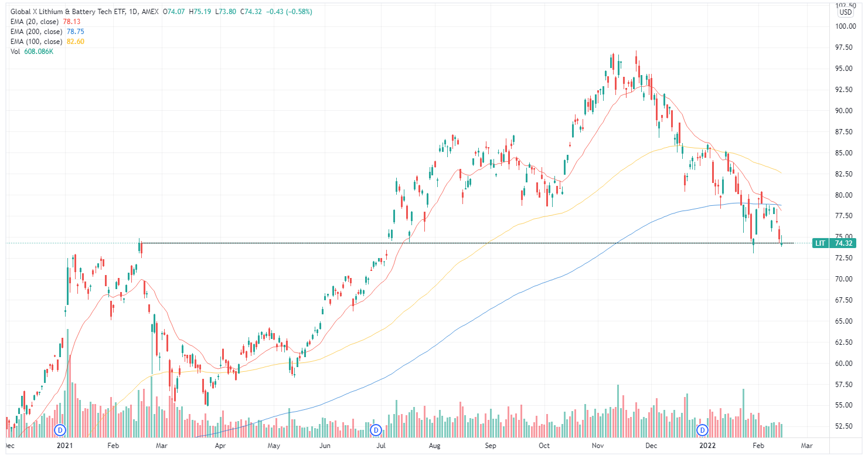
Task: Click the 95.00 price axis label
Action: click(845, 69)
